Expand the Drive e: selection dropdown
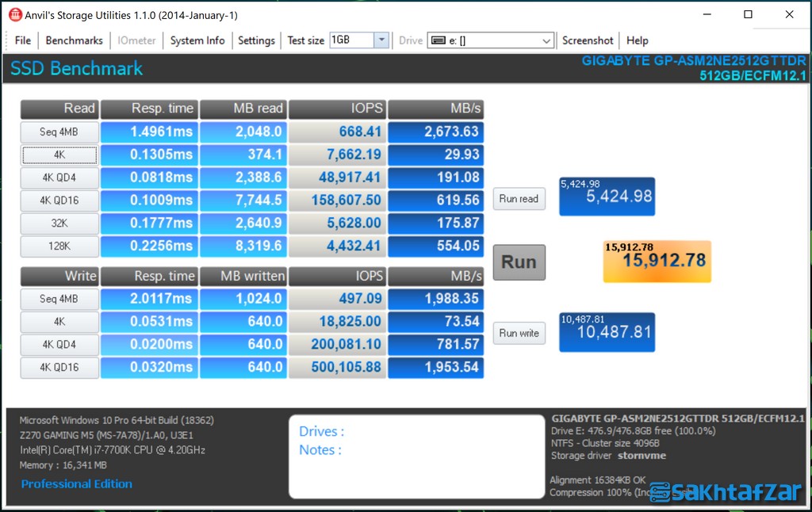Image resolution: width=812 pixels, height=512 pixels. [x=546, y=41]
